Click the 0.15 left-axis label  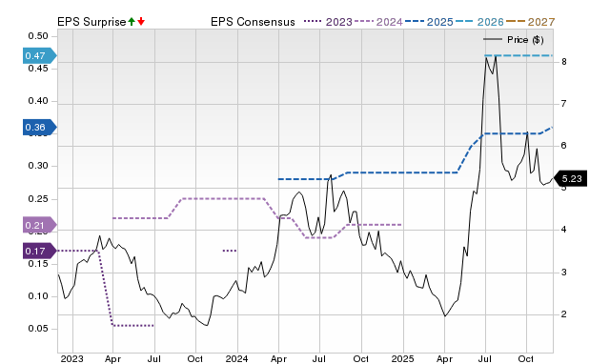coord(38,264)
